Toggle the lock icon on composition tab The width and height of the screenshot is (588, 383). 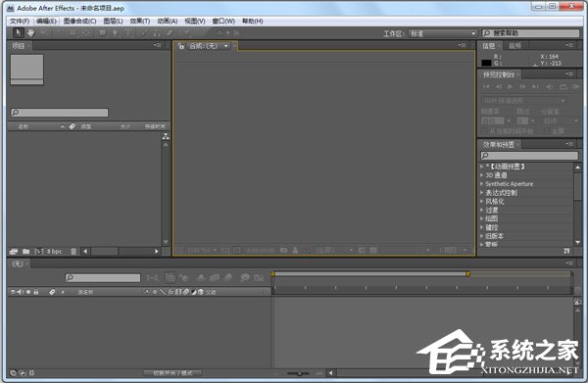[181, 46]
